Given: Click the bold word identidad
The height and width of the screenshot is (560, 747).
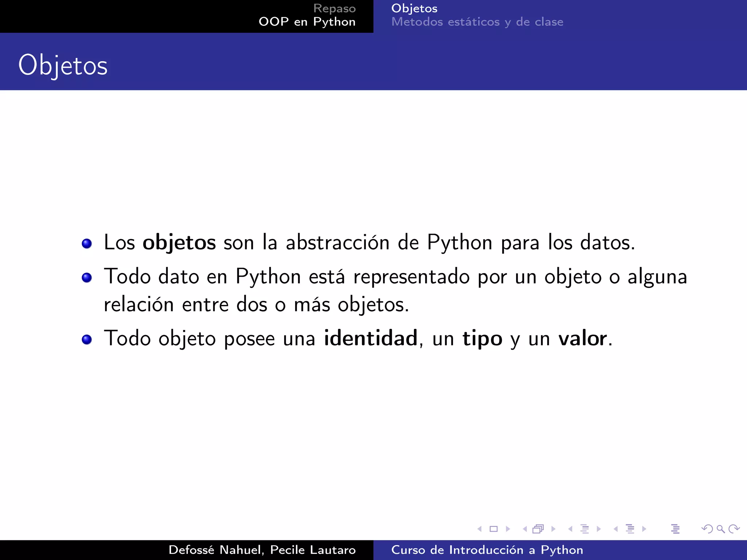Looking at the screenshot, I should pos(371,338).
